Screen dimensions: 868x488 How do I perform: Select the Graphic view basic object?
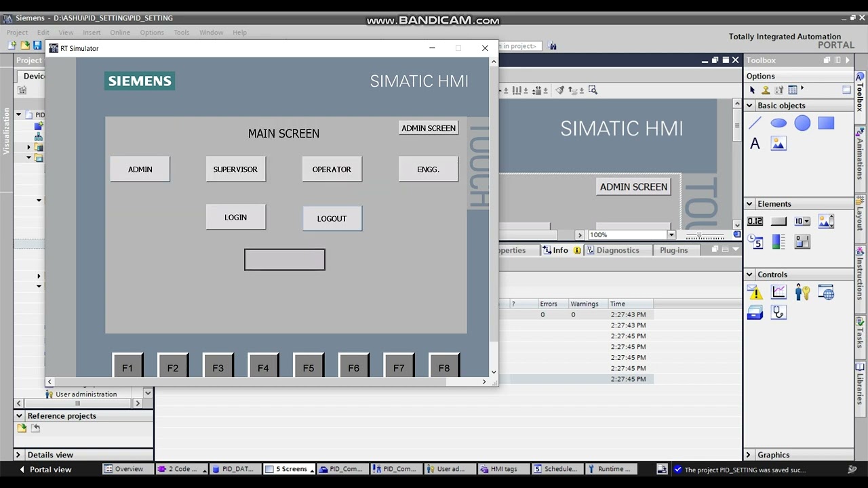pos(778,144)
